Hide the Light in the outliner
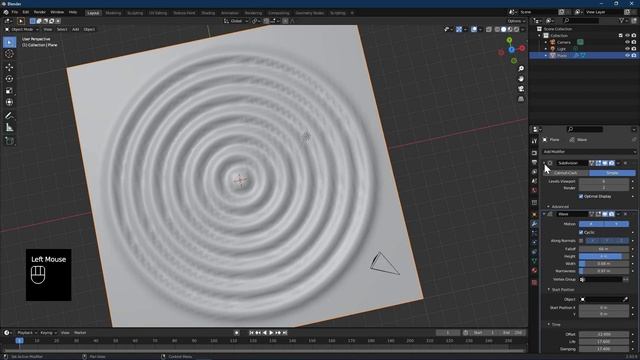 click(627, 49)
